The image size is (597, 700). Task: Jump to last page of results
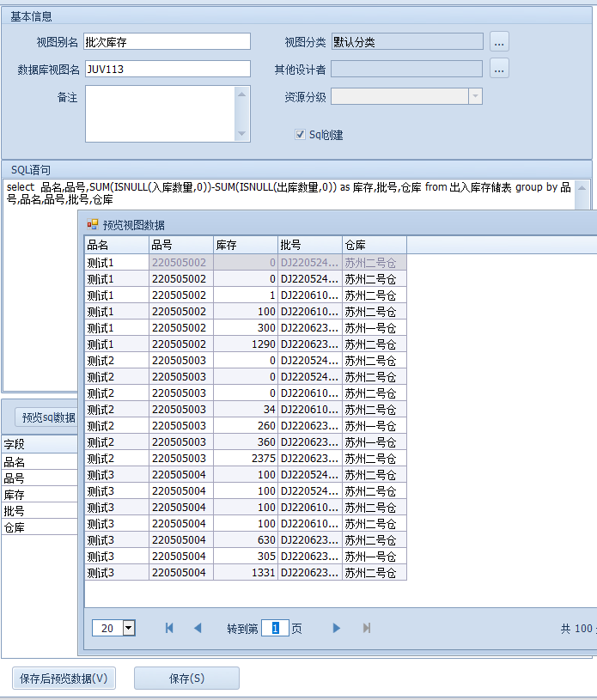point(367,628)
